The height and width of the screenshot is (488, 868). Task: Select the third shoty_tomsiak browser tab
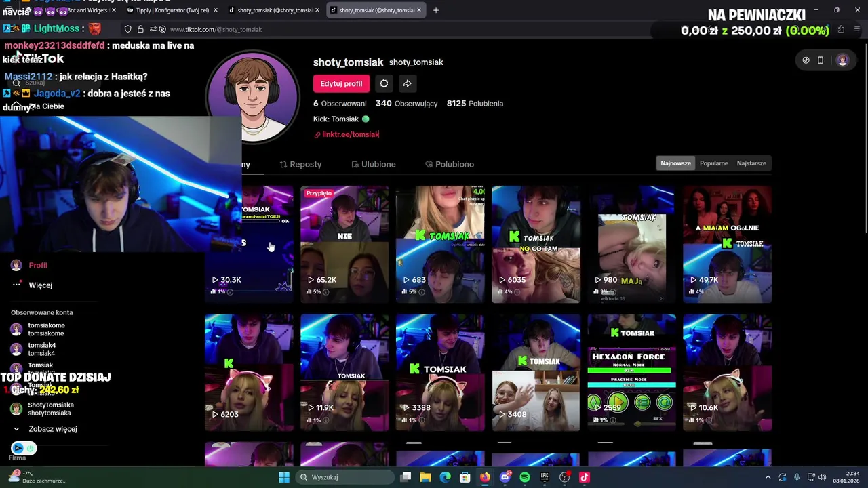[x=273, y=10]
